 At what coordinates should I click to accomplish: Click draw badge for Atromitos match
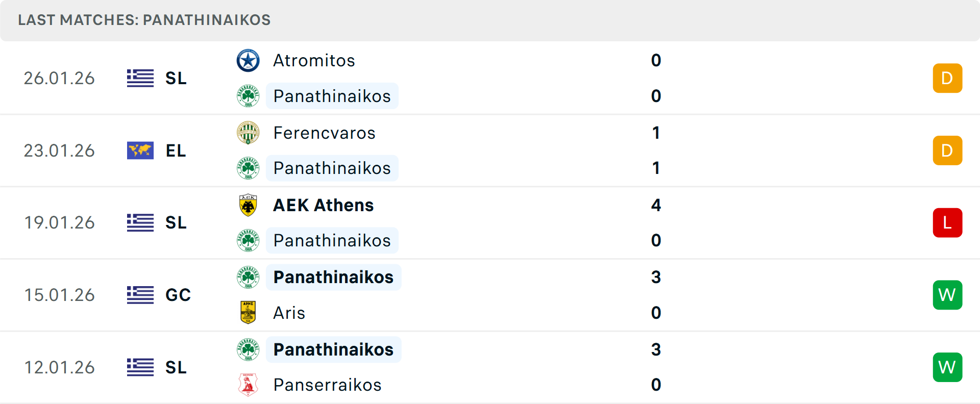tap(947, 78)
